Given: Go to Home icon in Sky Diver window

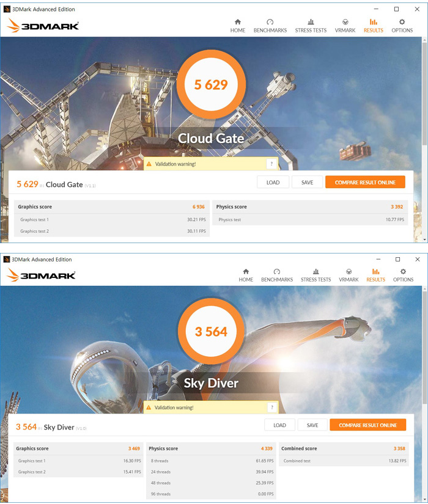Looking at the screenshot, I should [x=246, y=271].
